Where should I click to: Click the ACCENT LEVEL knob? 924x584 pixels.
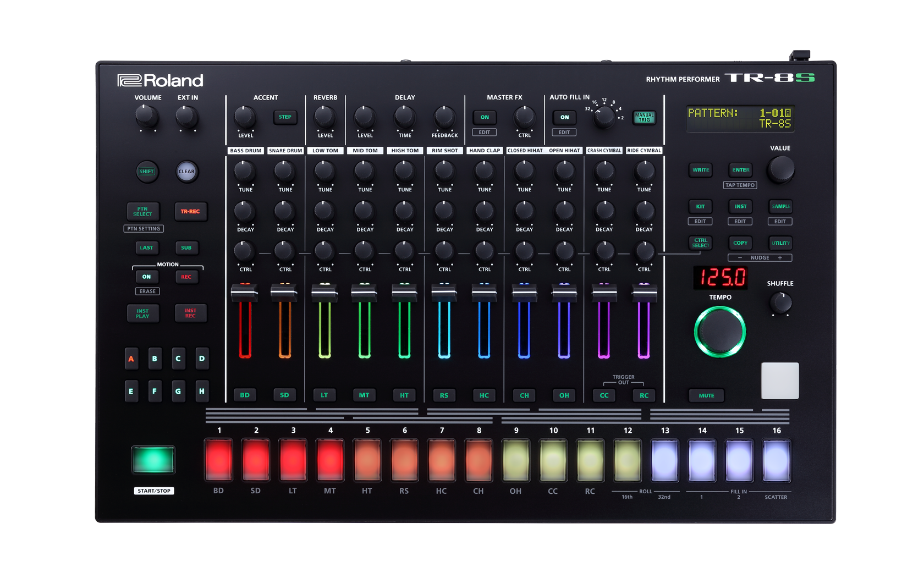(x=245, y=117)
